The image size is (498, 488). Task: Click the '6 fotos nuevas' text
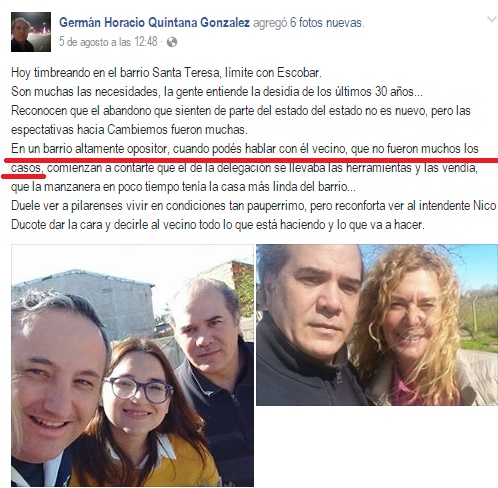pos(326,23)
